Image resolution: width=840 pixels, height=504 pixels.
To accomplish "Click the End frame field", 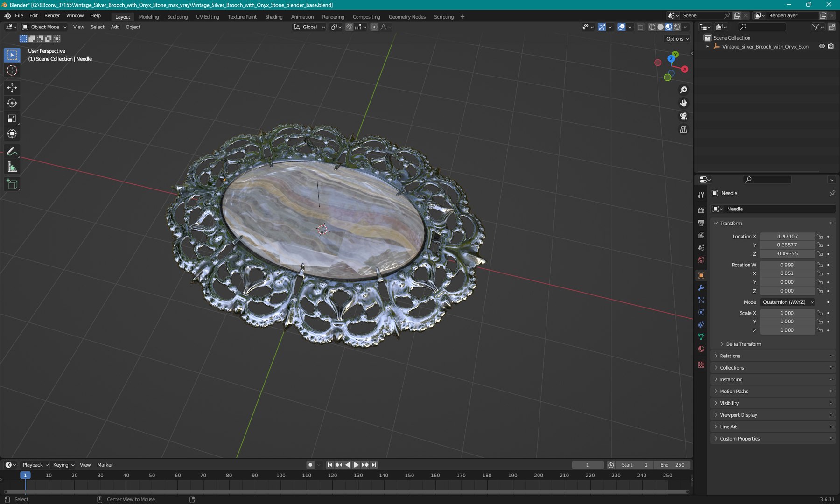I will click(x=672, y=465).
